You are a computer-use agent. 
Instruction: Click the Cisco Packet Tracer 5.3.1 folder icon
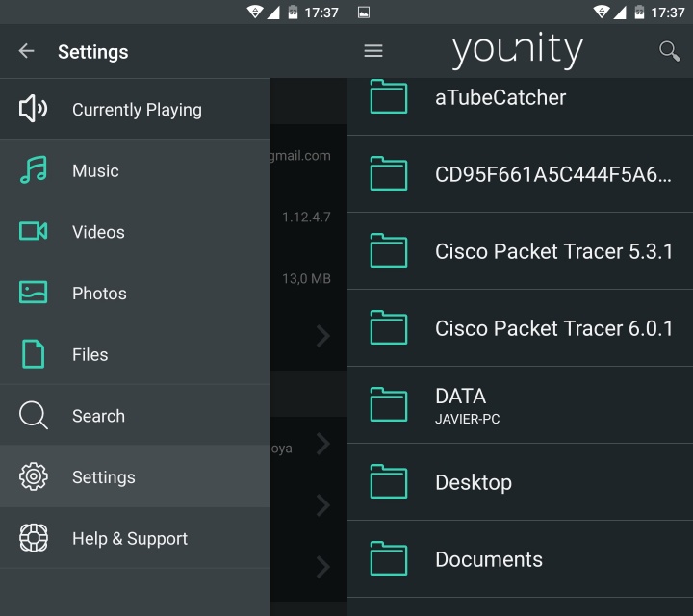click(389, 250)
